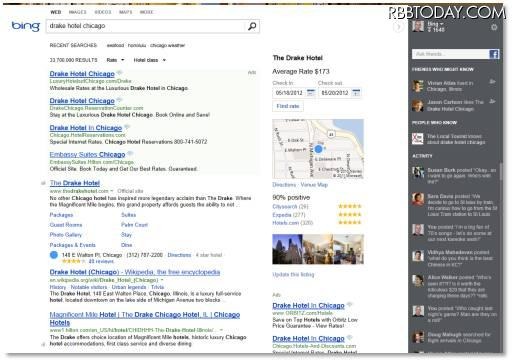Open the sidebar settings gear
Image resolution: width=512 pixels, height=362 pixels.
click(x=494, y=27)
